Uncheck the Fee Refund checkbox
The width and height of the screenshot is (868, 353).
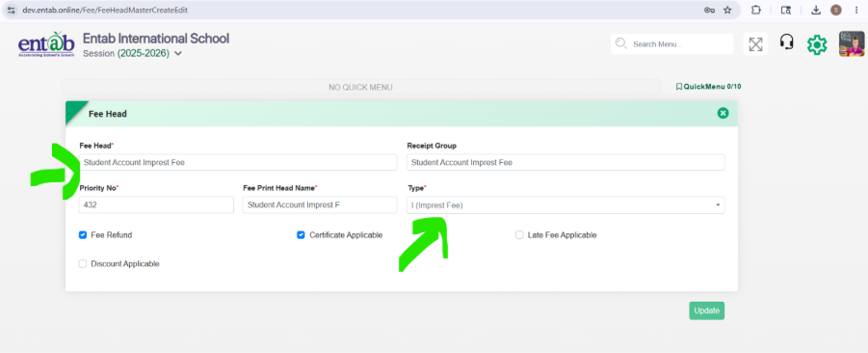tap(83, 235)
